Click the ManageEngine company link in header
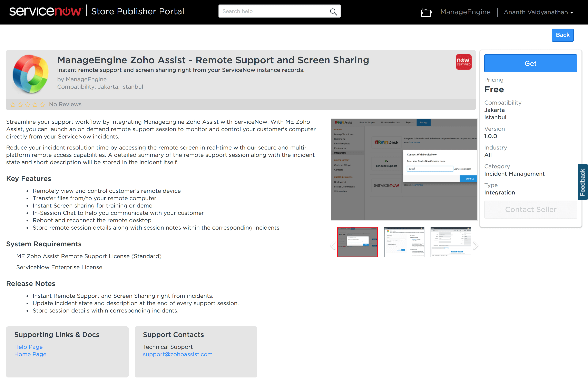The image size is (588, 384). [465, 12]
